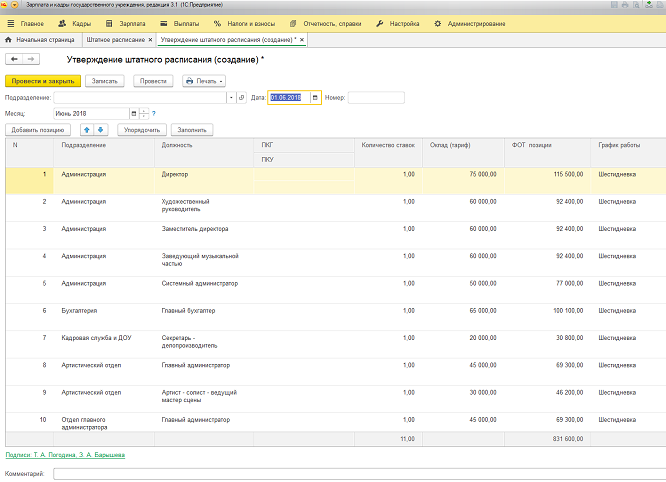The height and width of the screenshot is (482, 666).
Task: Sort by the Подразделение column header
Action: (x=104, y=152)
